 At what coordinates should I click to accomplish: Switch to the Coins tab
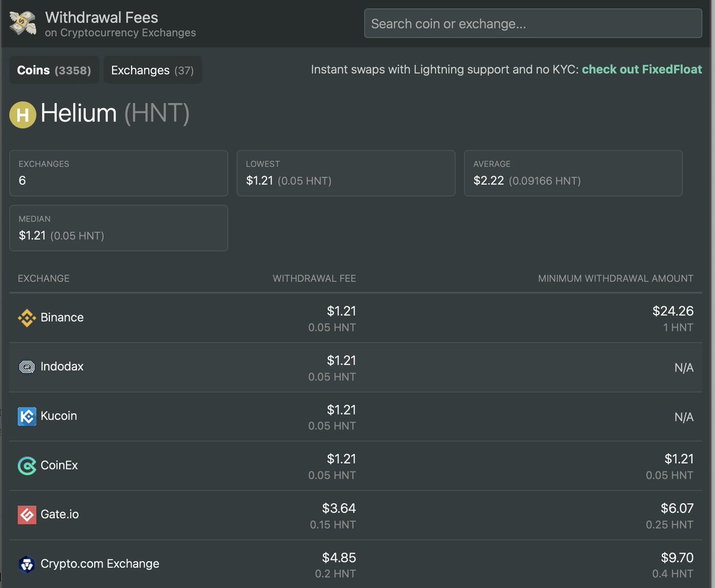pos(54,70)
